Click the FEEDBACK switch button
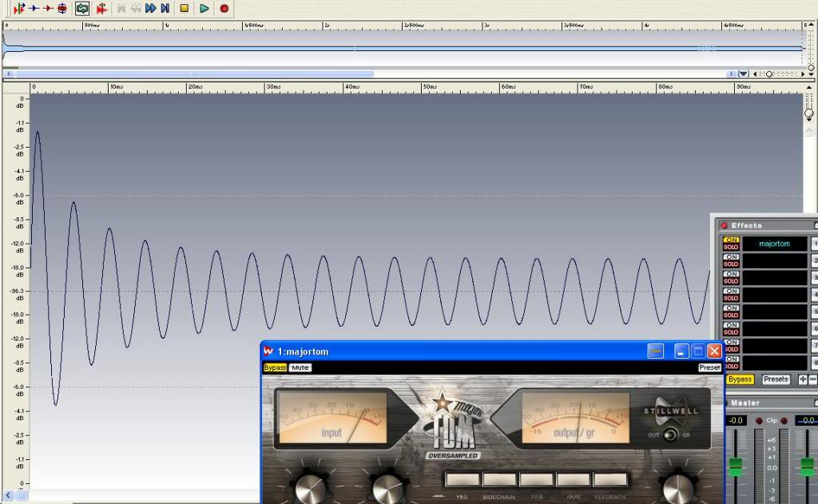The height and width of the screenshot is (504, 818). coord(610,479)
